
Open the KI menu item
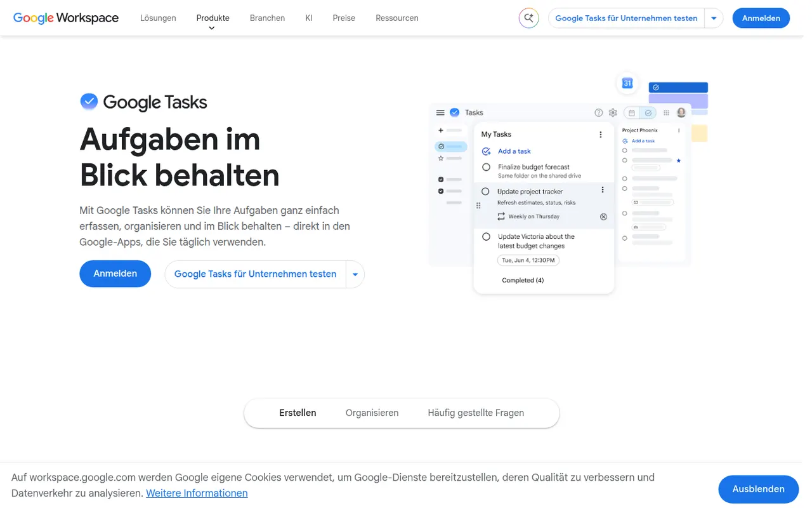(309, 18)
